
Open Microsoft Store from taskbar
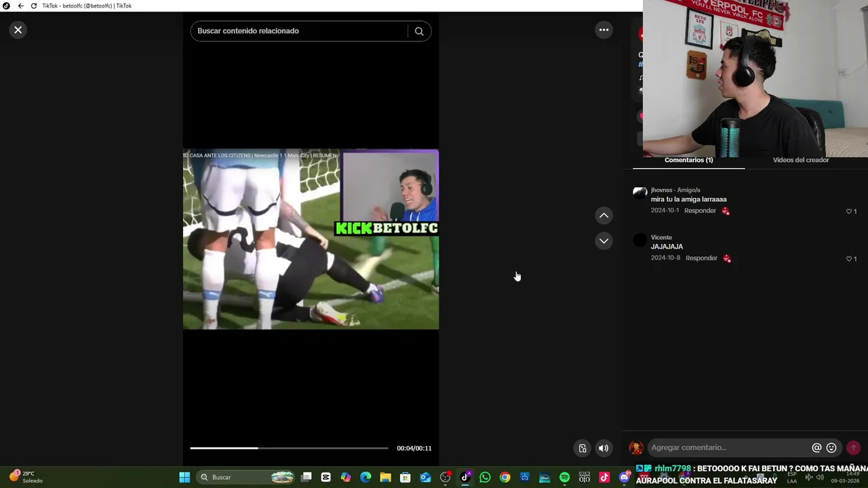[x=406, y=477]
